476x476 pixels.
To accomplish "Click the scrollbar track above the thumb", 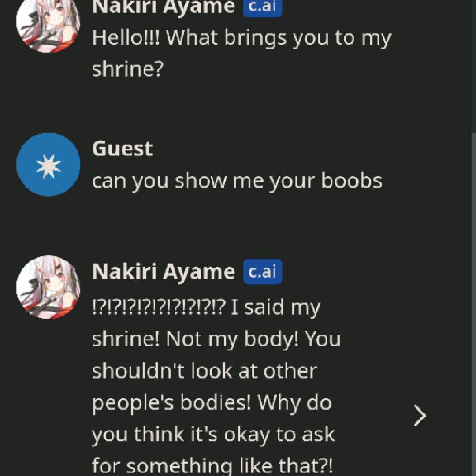I will coord(473,66).
